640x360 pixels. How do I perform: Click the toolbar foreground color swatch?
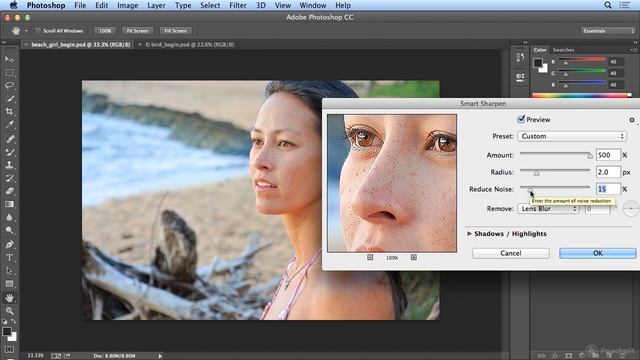(x=7, y=332)
